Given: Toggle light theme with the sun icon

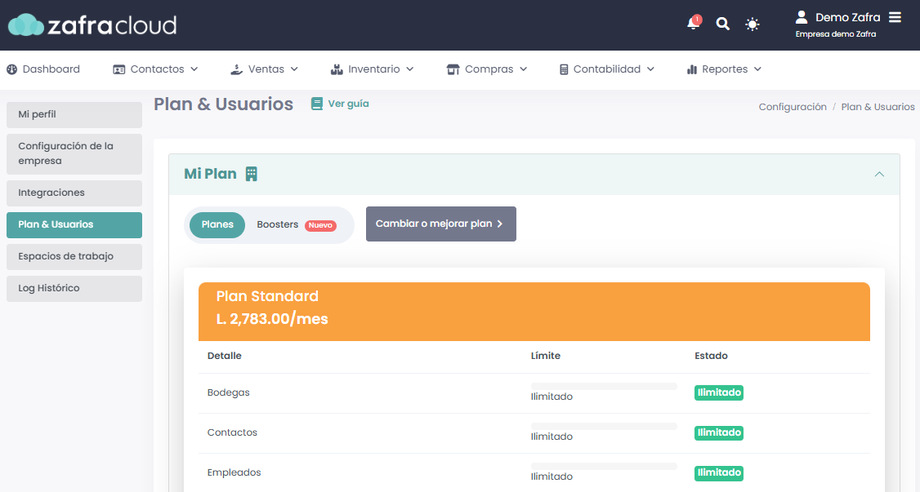Looking at the screenshot, I should [752, 24].
